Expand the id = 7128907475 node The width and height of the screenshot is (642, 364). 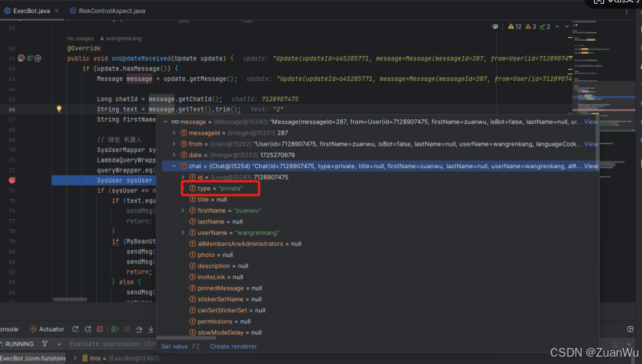183,177
